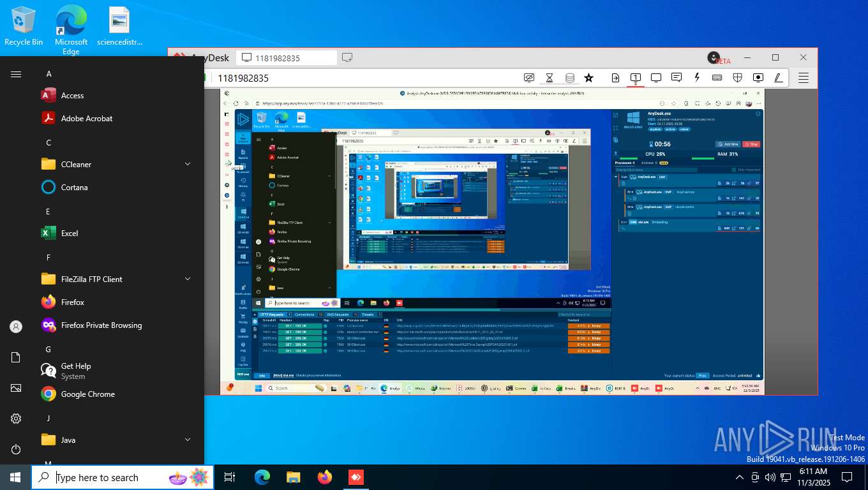Activate AnyDesk whiteboard pen icon

pyautogui.click(x=778, y=78)
